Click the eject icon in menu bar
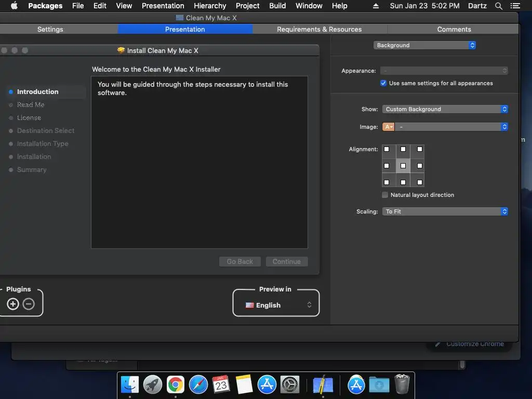This screenshot has height=399, width=532. click(x=376, y=6)
